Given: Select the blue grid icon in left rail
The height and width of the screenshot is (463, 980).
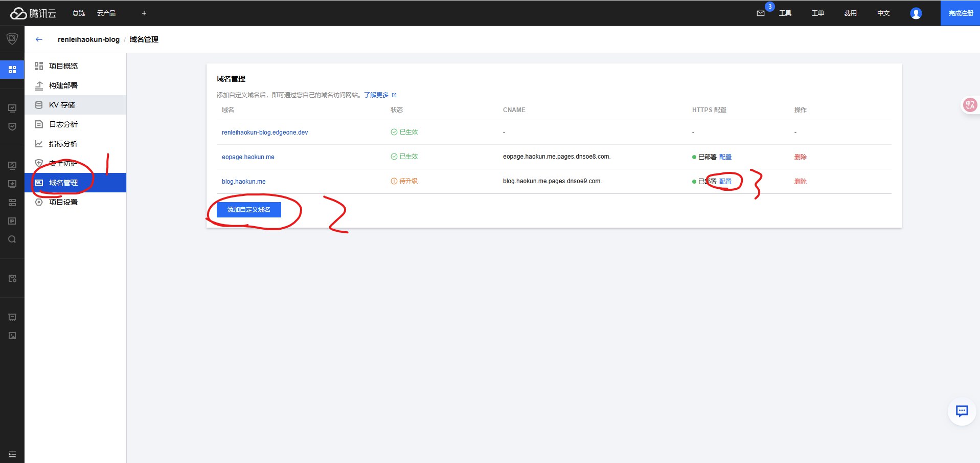Looking at the screenshot, I should click(x=12, y=69).
